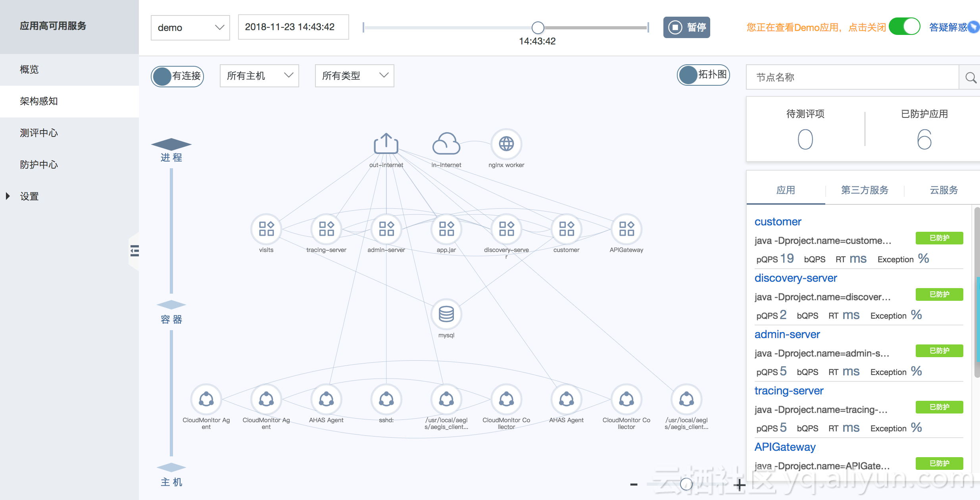Viewport: 980px width, 500px height.
Task: Select the discovery-server node in topology
Action: pos(506,229)
